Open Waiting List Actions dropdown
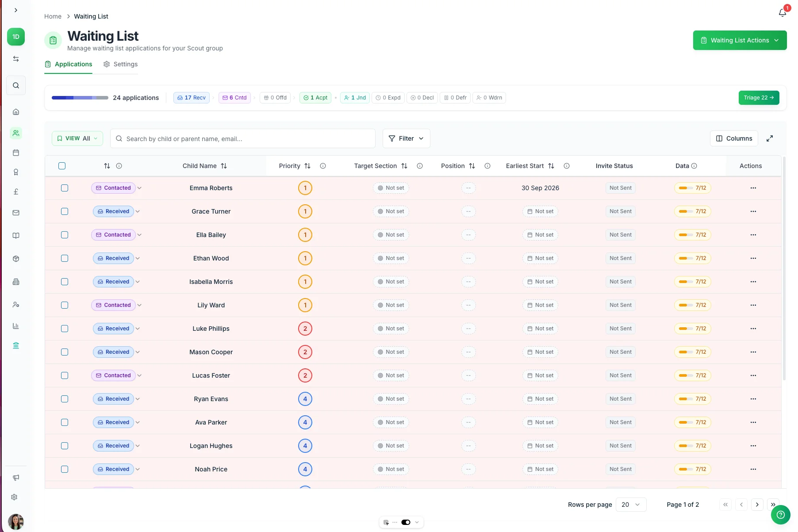 point(740,40)
